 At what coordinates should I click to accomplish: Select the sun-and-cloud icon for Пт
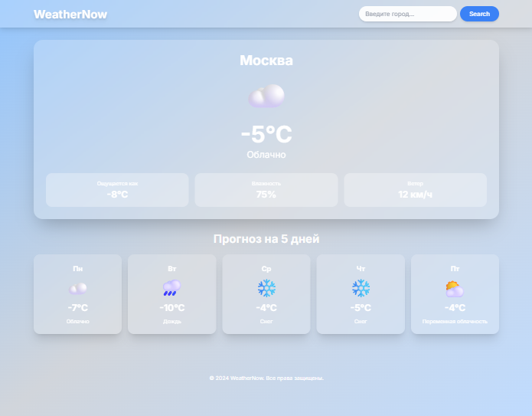[455, 289]
